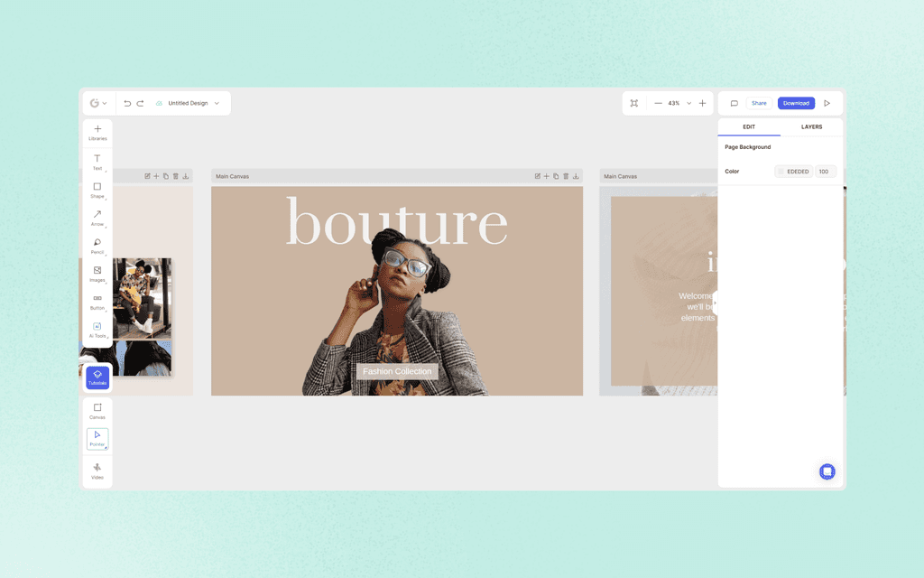Image resolution: width=924 pixels, height=578 pixels.
Task: Switch to the LAYERS tab
Action: (x=809, y=126)
